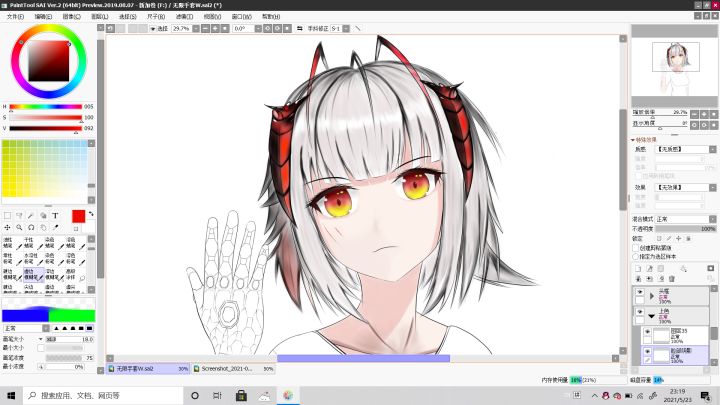
Task: Select the Eyedropper tool
Action: tap(56, 227)
